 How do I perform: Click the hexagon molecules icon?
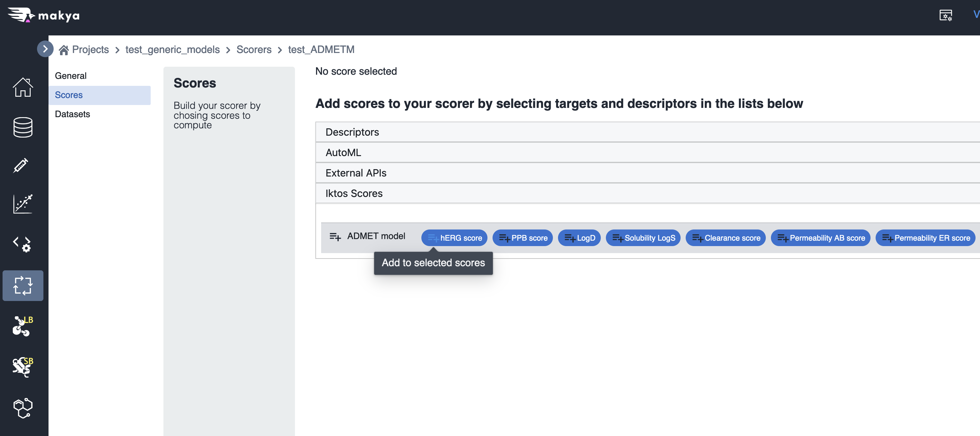23,408
